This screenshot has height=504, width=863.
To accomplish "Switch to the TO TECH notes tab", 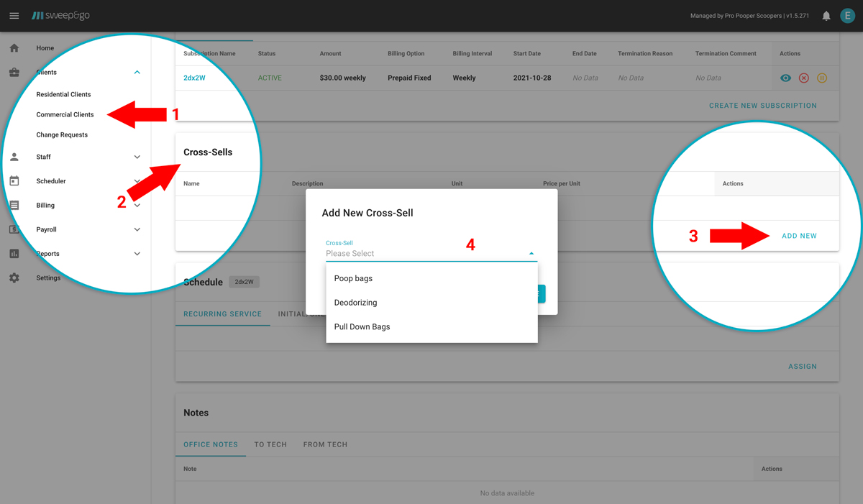I will pyautogui.click(x=270, y=444).
